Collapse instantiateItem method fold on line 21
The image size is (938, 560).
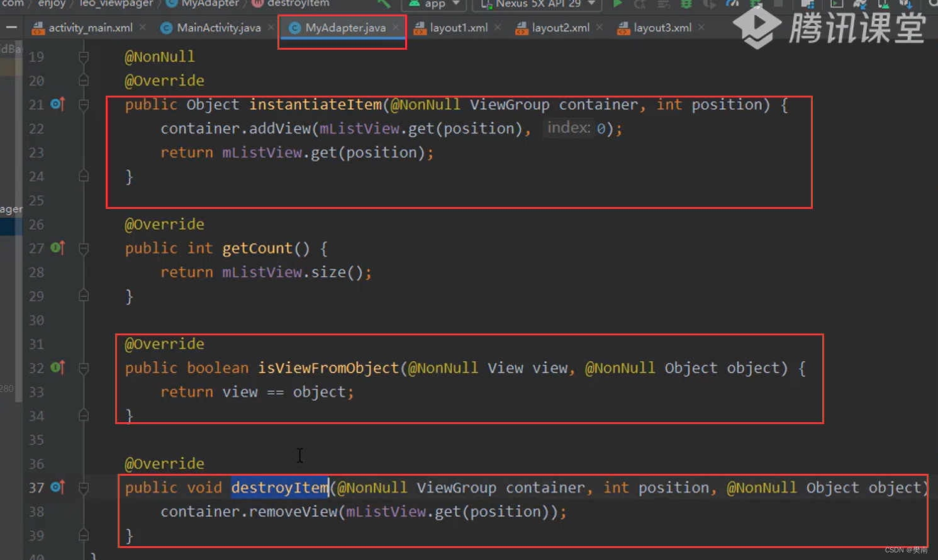point(83,105)
